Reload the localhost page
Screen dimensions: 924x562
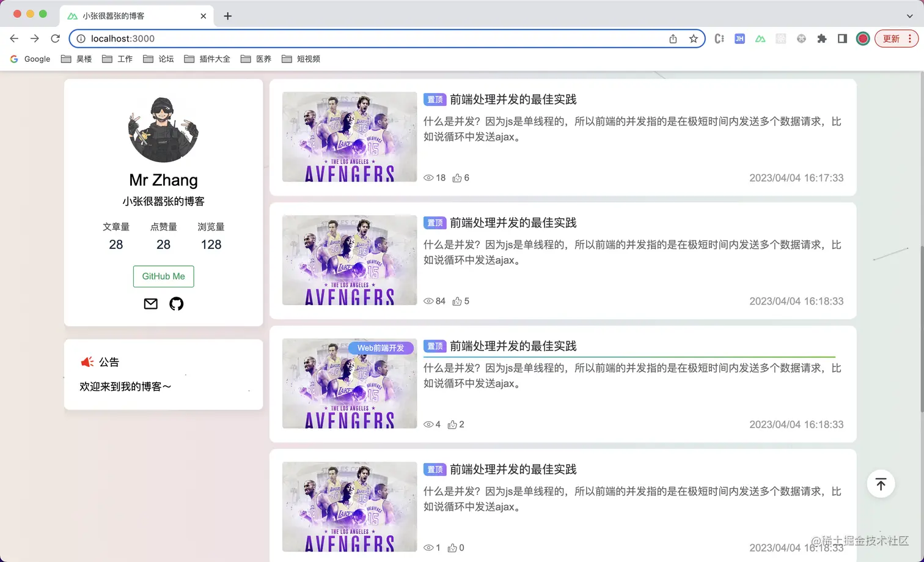click(x=55, y=39)
